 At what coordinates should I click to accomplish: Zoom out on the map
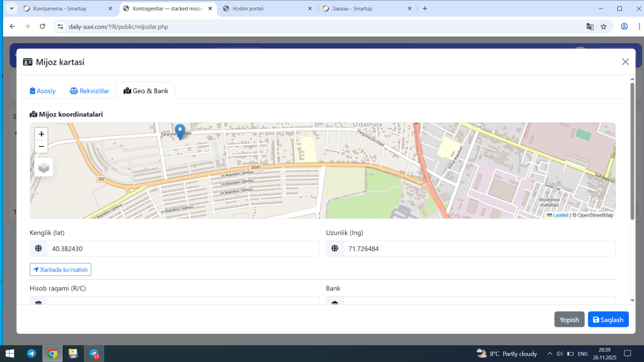click(41, 147)
